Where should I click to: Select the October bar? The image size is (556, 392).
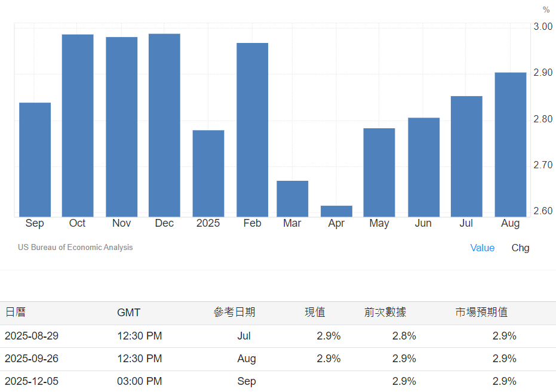point(78,125)
